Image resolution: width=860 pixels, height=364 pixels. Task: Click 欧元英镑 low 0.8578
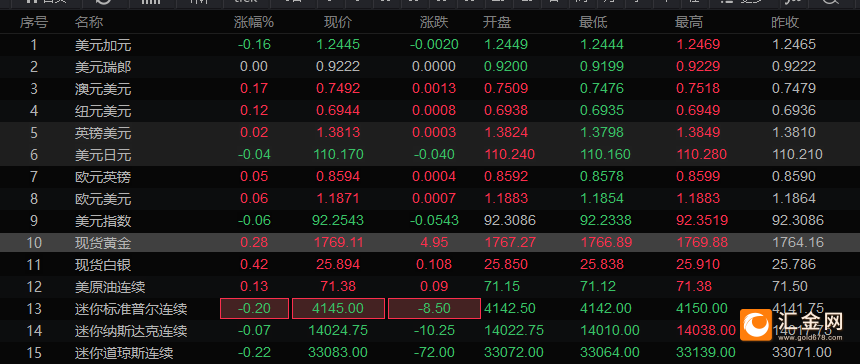602,177
